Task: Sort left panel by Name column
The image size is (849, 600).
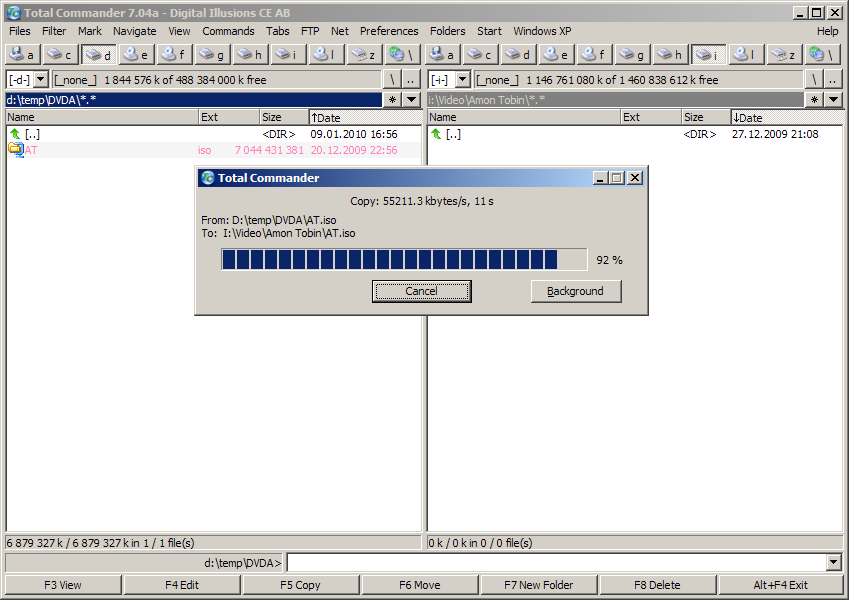Action: click(x=102, y=117)
